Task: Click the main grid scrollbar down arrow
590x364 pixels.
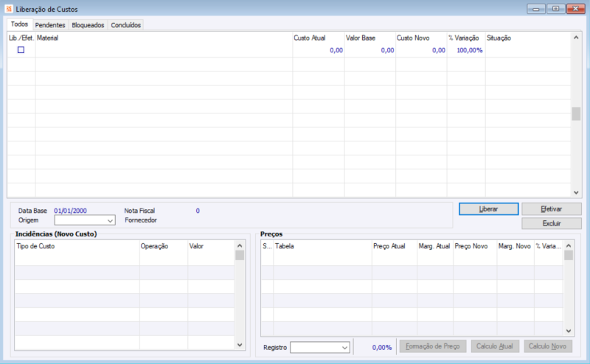Action: tap(576, 192)
